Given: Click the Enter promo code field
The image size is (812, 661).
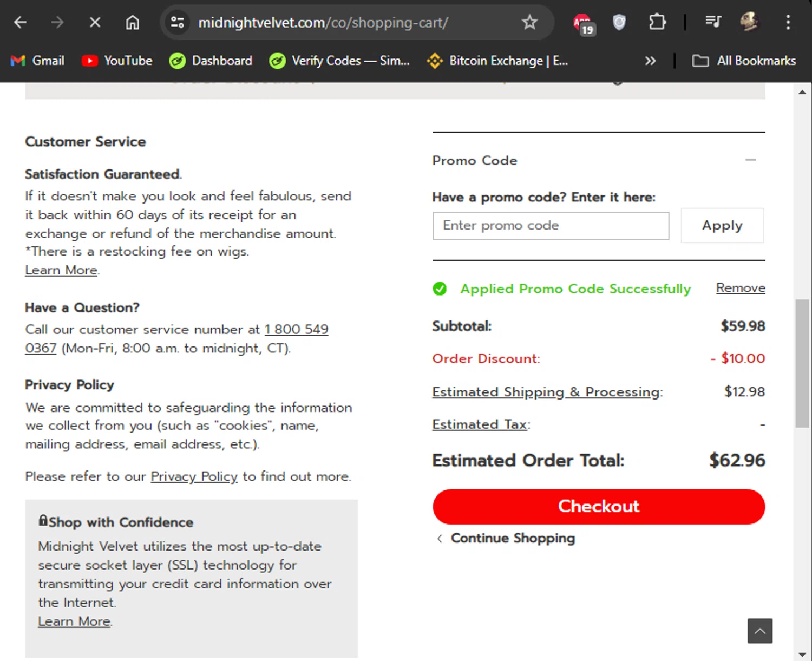Looking at the screenshot, I should pyautogui.click(x=551, y=226).
